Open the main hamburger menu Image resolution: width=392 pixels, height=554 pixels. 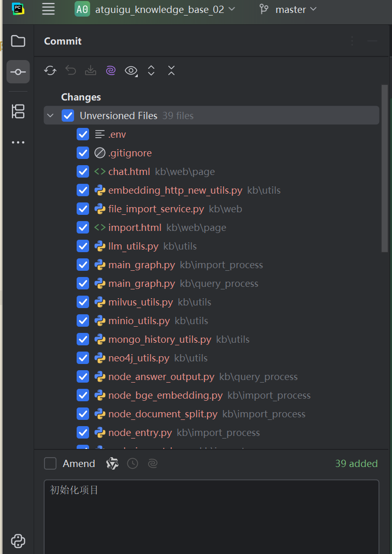pyautogui.click(x=49, y=9)
